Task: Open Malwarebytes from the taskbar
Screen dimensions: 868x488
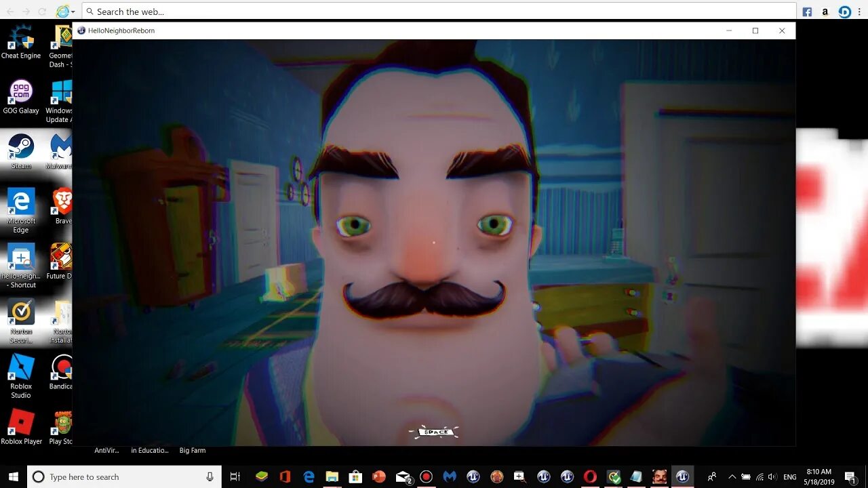Action: [450, 477]
